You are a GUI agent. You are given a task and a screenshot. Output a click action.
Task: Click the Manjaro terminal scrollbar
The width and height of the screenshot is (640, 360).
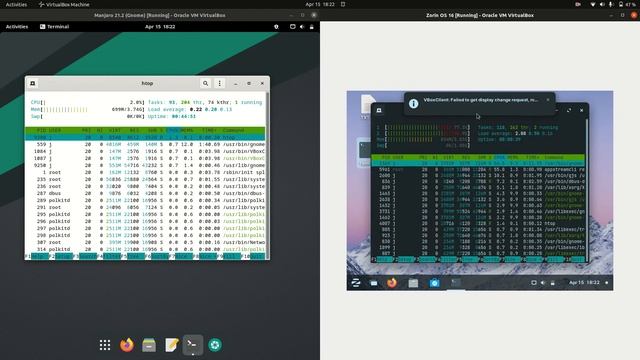point(267,176)
